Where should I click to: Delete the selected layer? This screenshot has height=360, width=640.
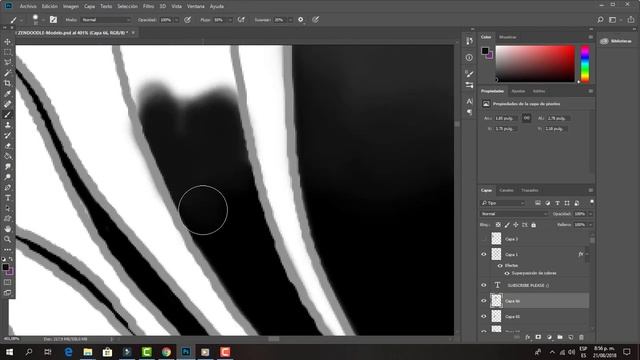click(x=581, y=337)
